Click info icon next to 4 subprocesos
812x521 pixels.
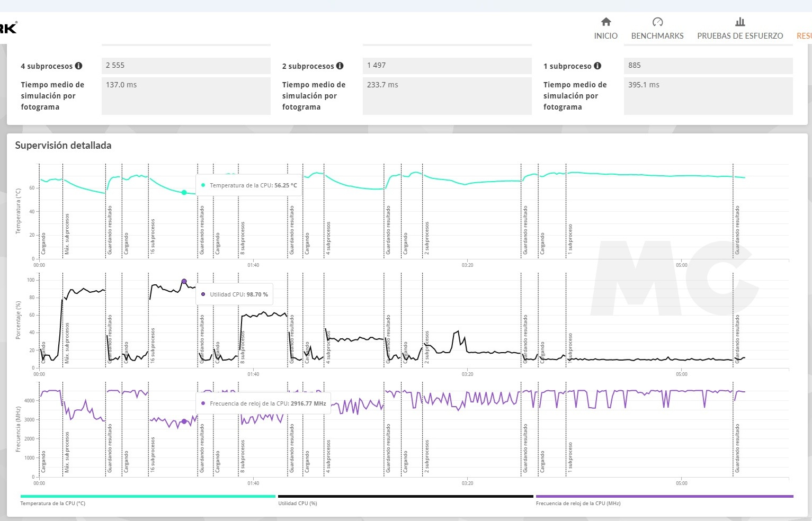[78, 66]
